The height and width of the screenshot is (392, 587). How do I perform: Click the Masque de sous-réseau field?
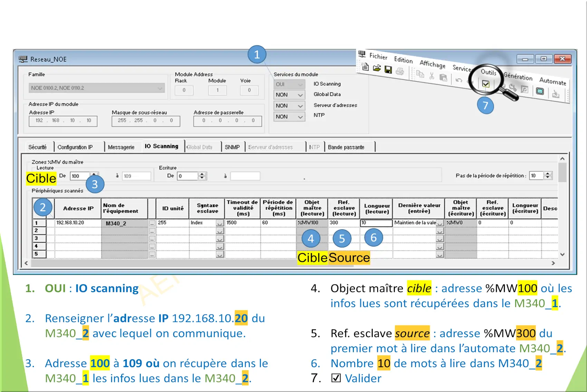tap(146, 121)
